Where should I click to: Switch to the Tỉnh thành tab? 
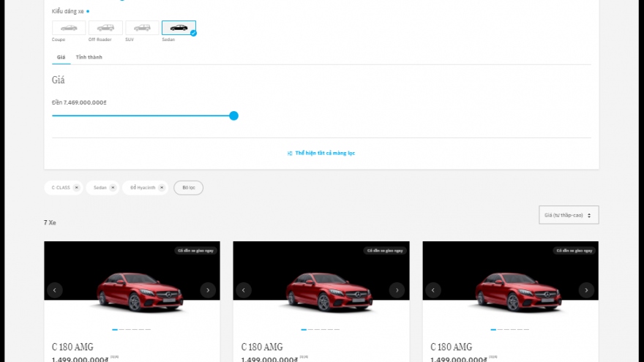point(89,57)
